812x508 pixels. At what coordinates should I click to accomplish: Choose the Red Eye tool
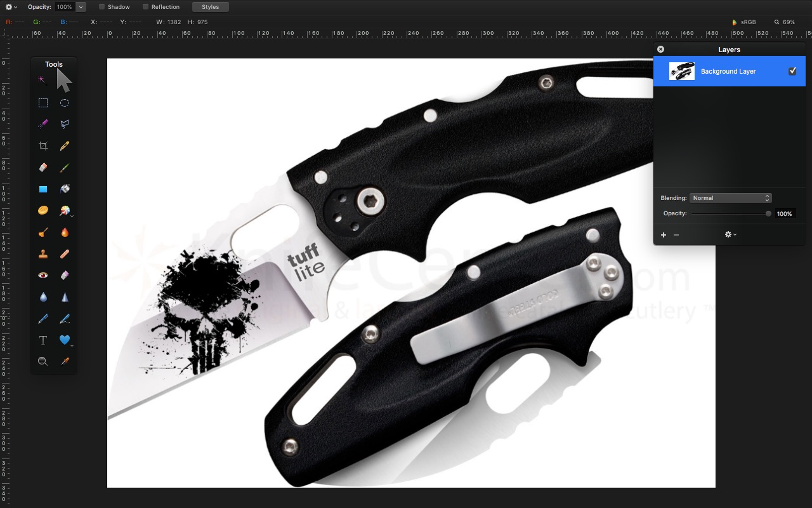tap(43, 276)
